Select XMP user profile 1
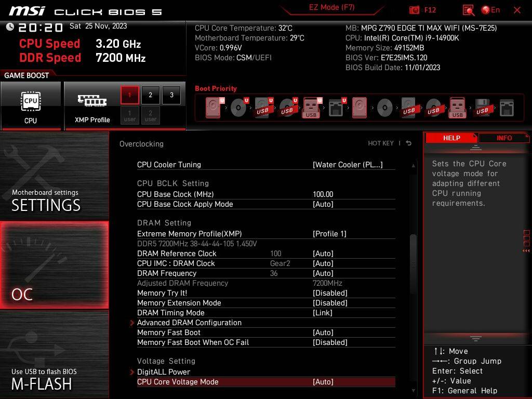The width and height of the screenshot is (532, 399). click(x=129, y=115)
